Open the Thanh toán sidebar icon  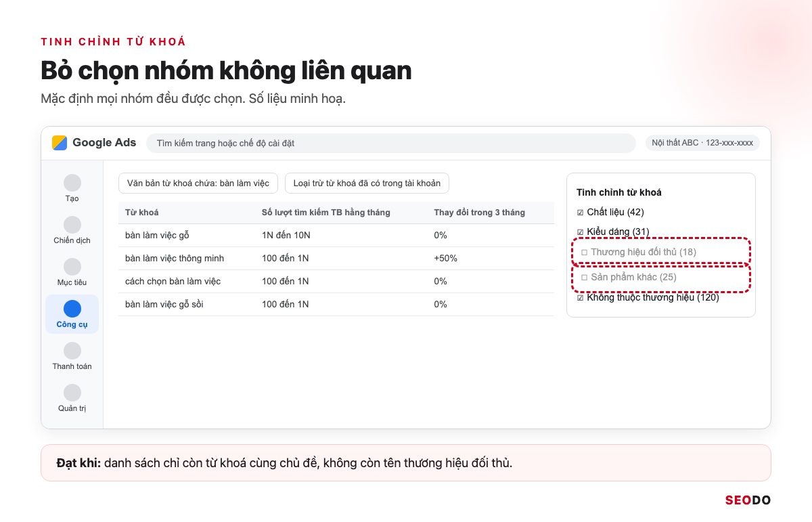pyautogui.click(x=72, y=351)
